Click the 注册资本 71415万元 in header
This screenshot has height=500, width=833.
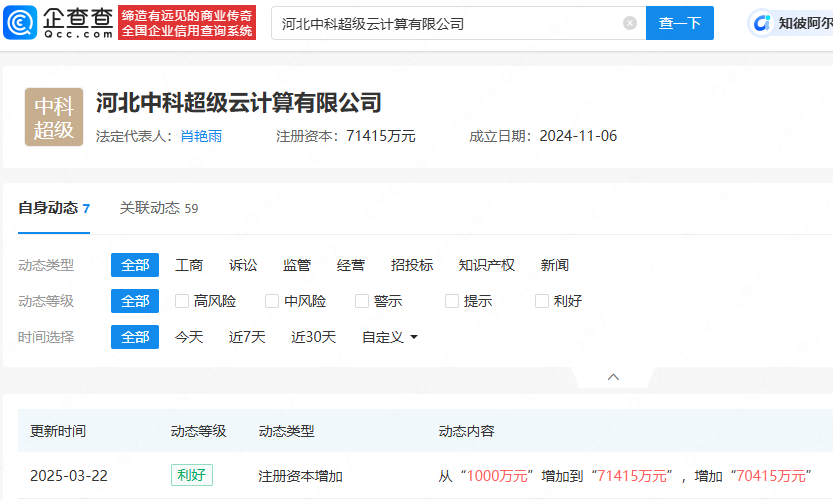(x=345, y=136)
